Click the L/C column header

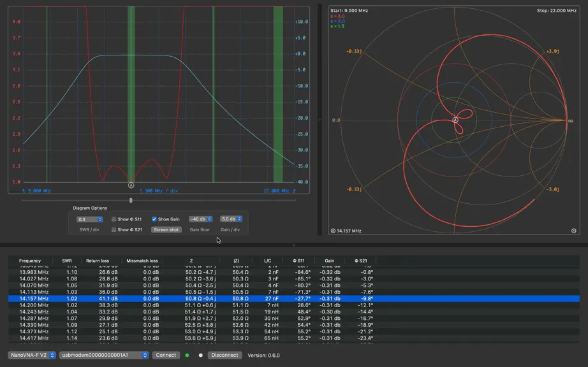tap(267, 261)
